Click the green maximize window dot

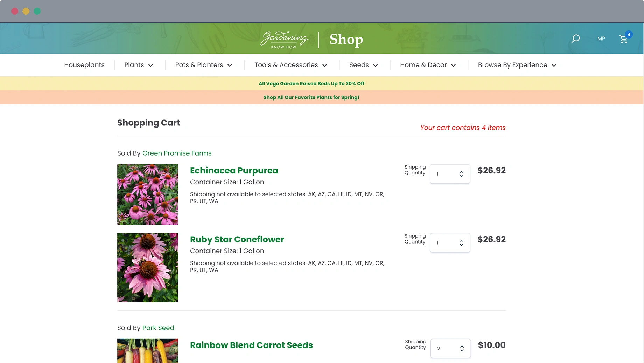point(37,11)
